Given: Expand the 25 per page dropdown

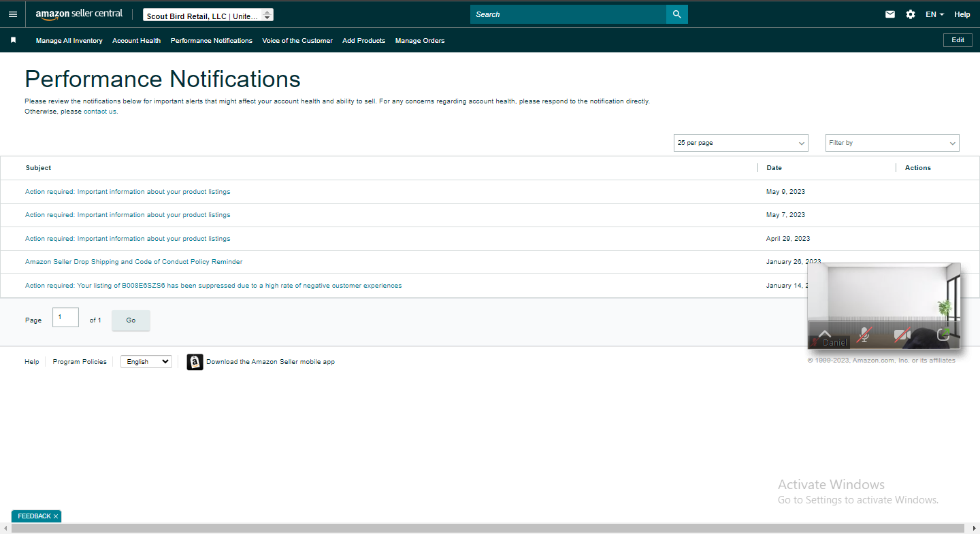Looking at the screenshot, I should click(741, 143).
